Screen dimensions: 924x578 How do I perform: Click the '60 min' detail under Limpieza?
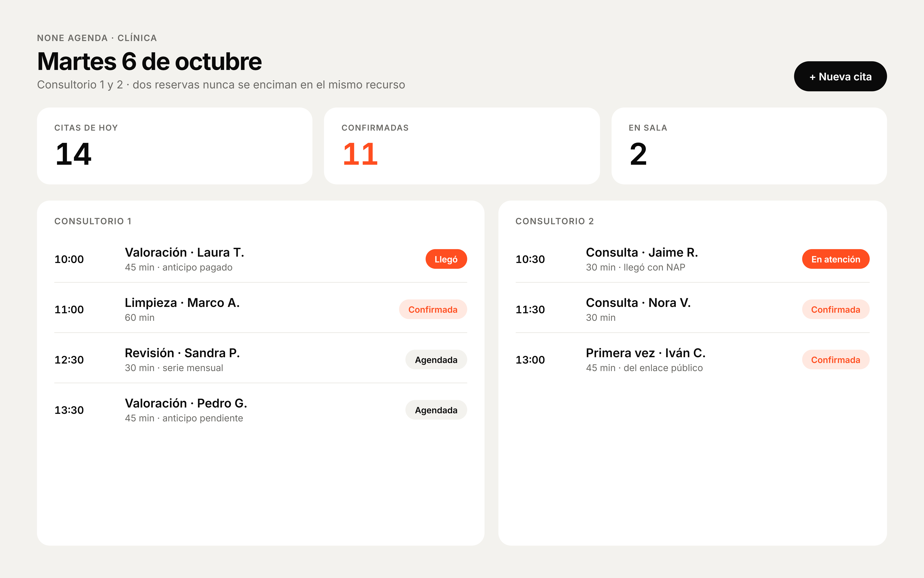pyautogui.click(x=140, y=318)
